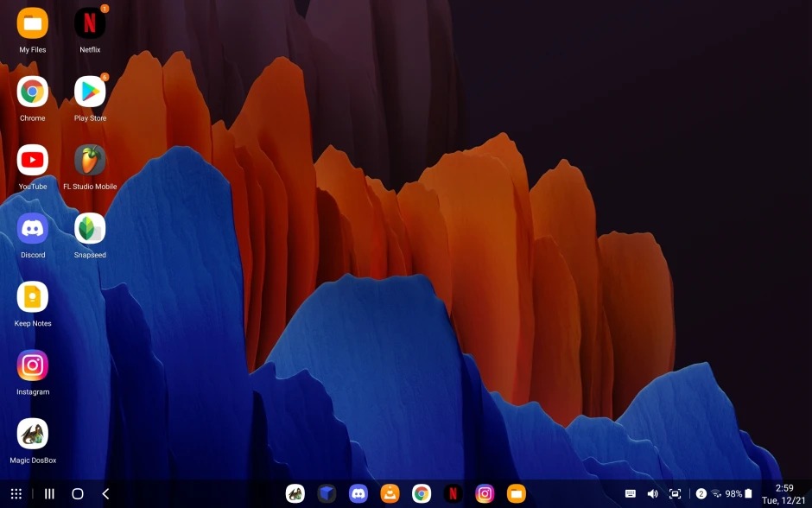Launch the Netflix app from the taskbar

[452, 493]
